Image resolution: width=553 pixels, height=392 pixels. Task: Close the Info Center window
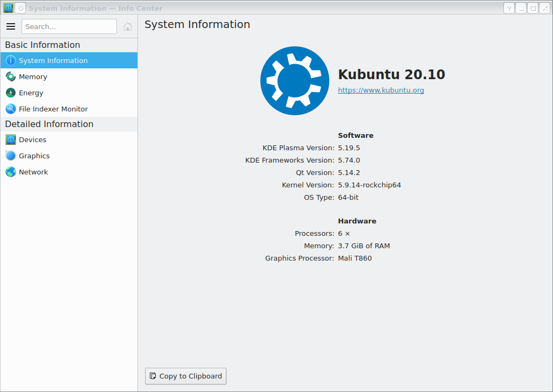pyautogui.click(x=545, y=8)
